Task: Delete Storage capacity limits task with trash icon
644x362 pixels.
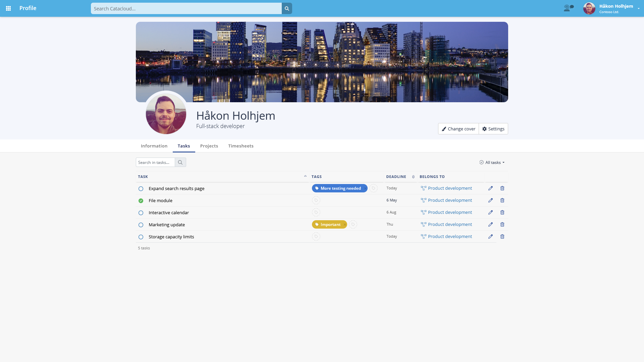Action: coord(502,237)
